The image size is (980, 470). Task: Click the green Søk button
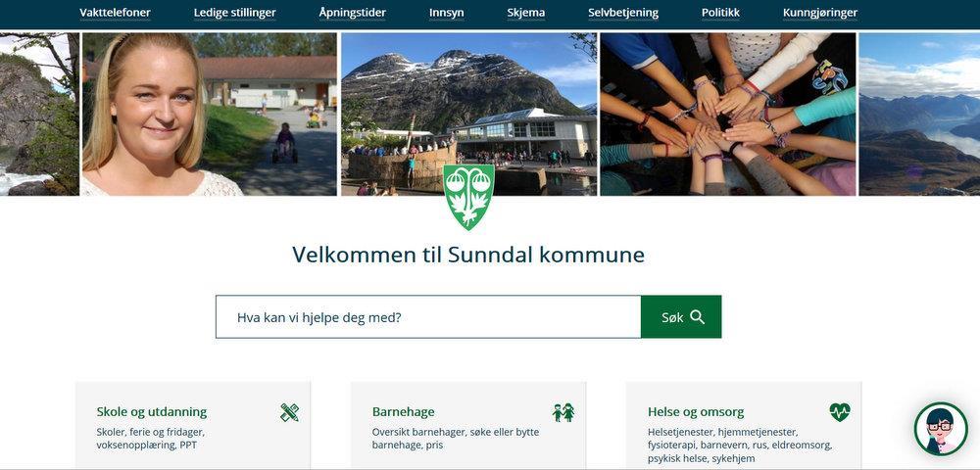click(681, 317)
